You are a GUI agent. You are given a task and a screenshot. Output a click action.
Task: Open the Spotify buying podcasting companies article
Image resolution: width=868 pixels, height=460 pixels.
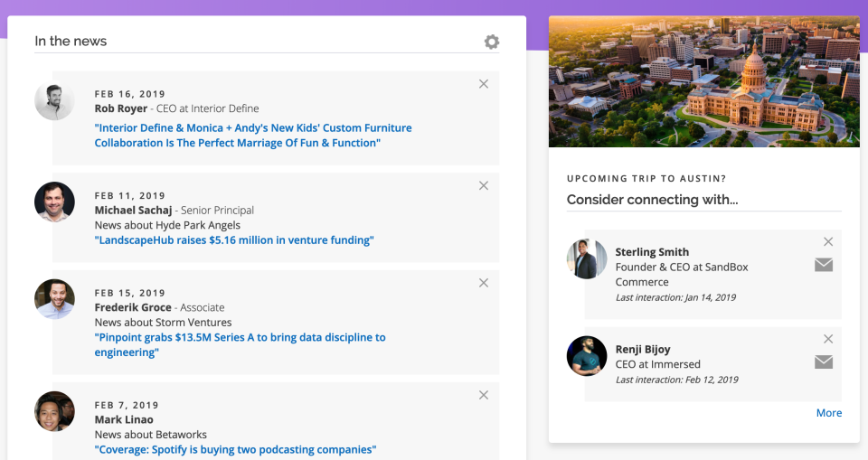(x=235, y=449)
